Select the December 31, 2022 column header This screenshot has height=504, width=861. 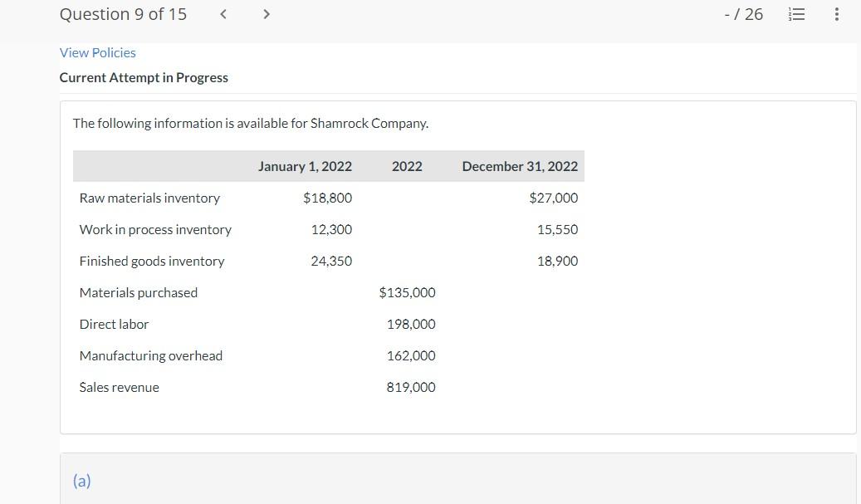pos(520,166)
